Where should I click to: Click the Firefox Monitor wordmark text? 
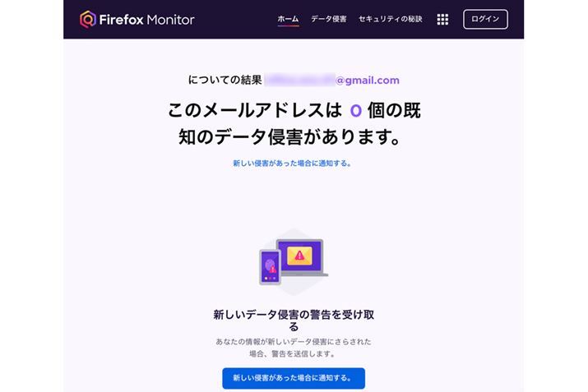coord(146,20)
